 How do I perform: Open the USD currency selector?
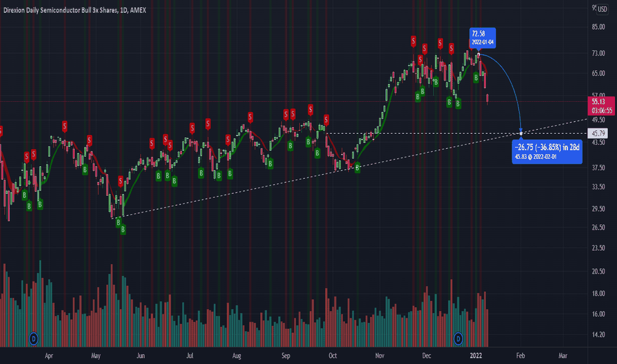click(602, 9)
